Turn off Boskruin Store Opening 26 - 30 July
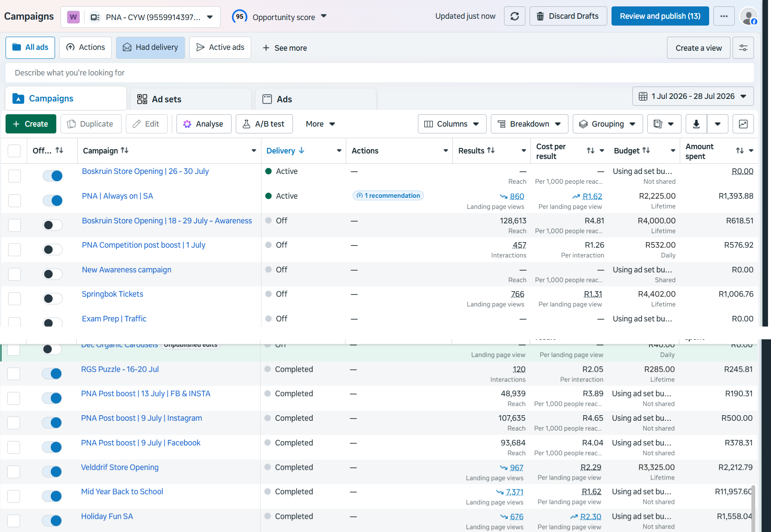771x532 pixels. coord(52,176)
